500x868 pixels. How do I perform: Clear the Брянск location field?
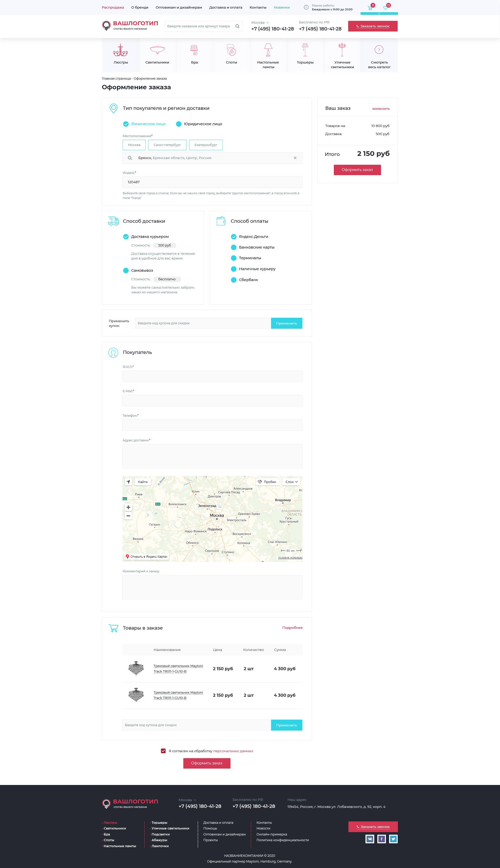(x=295, y=158)
